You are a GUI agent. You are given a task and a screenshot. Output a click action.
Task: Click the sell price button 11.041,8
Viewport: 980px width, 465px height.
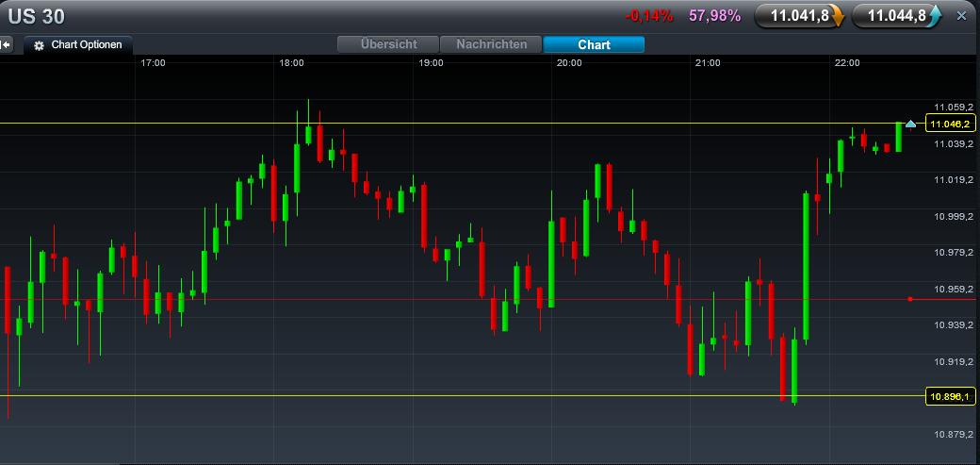(799, 16)
